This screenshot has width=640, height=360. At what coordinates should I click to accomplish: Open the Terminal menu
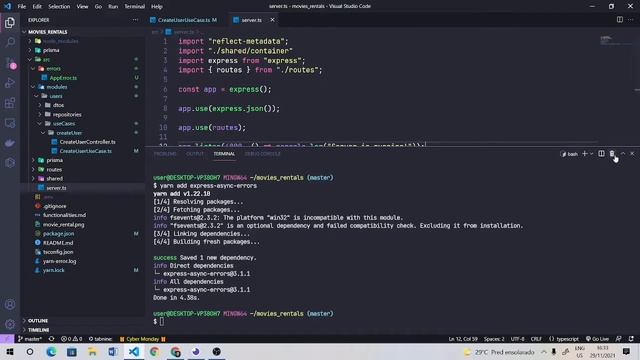[135, 7]
